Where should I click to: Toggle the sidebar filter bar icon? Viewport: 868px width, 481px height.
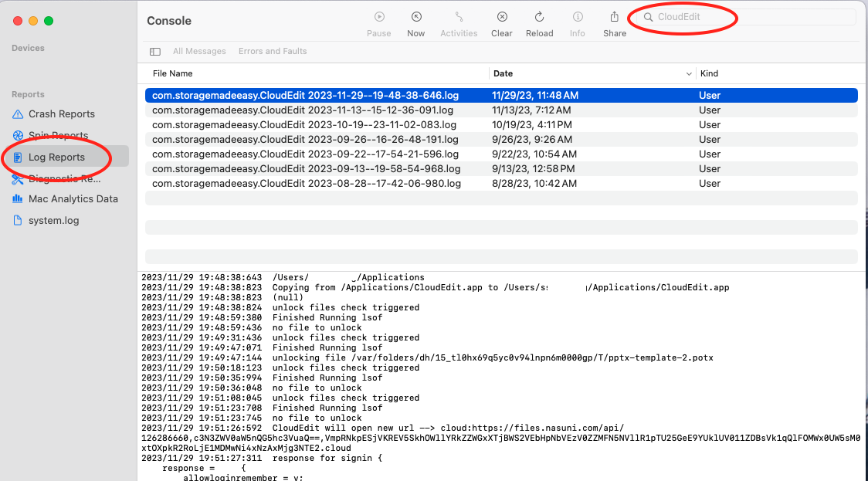(155, 52)
